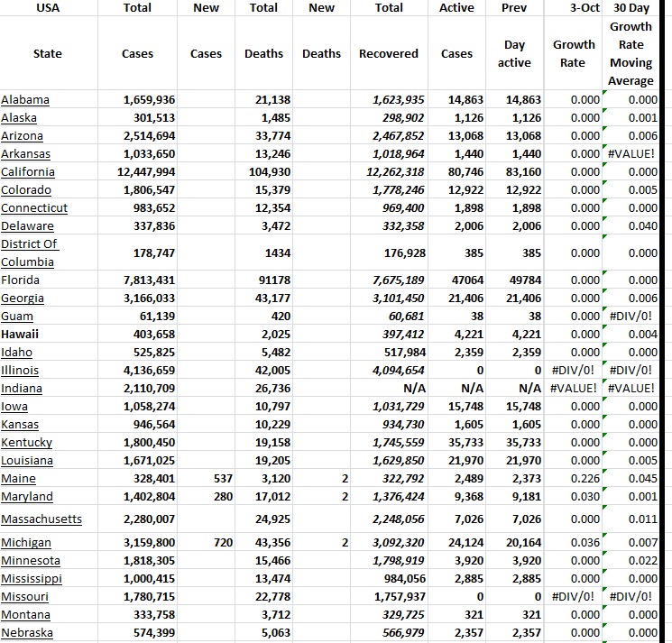
Task: Open the California state link
Action: click(x=28, y=171)
